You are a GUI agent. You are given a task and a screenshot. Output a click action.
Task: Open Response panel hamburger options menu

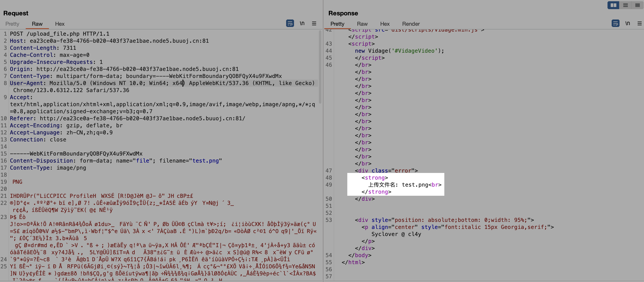click(639, 23)
